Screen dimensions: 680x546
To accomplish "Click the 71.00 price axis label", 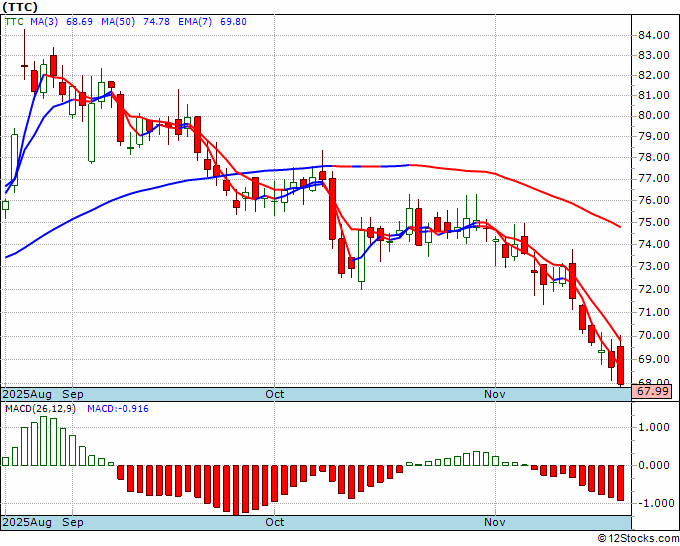I will [654, 312].
